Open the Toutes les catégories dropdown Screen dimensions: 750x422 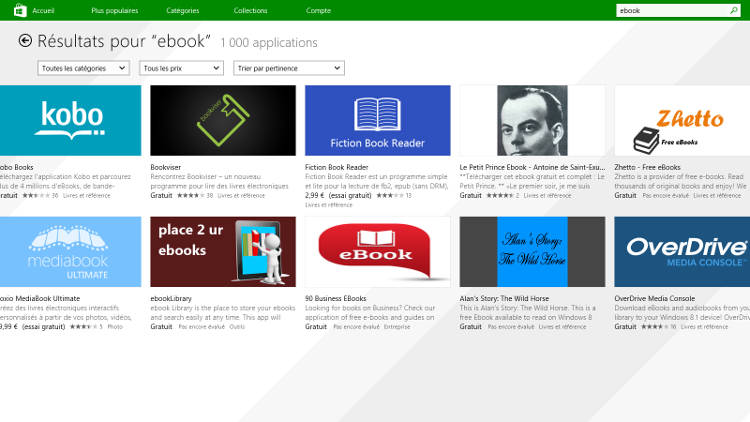coord(83,68)
